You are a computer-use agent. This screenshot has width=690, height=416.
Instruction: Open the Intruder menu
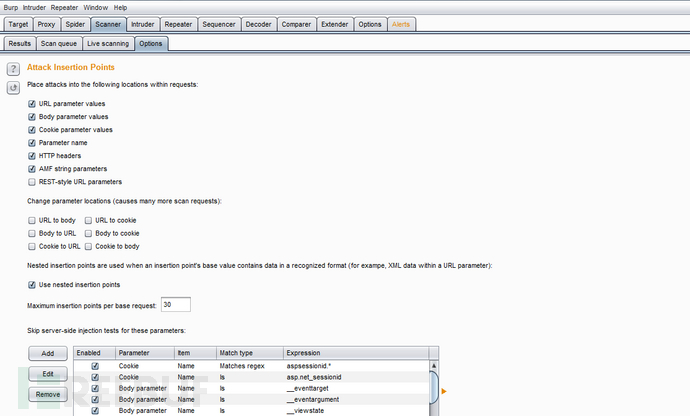tap(34, 7)
